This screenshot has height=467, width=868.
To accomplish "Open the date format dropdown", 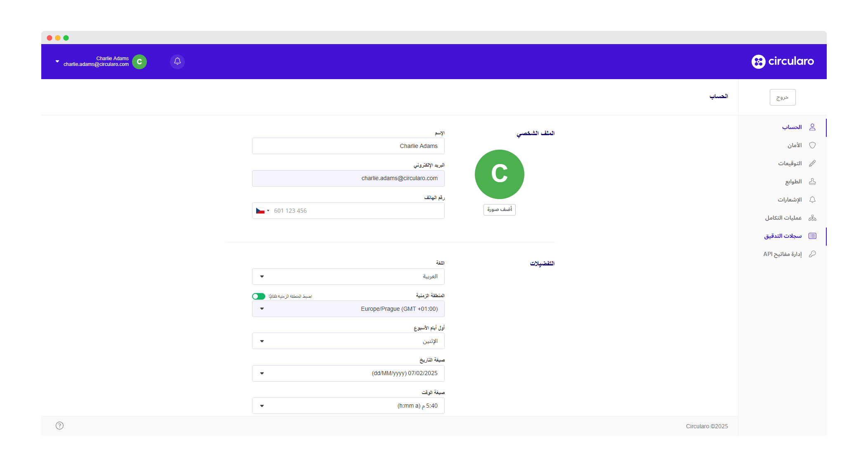I will [x=348, y=373].
